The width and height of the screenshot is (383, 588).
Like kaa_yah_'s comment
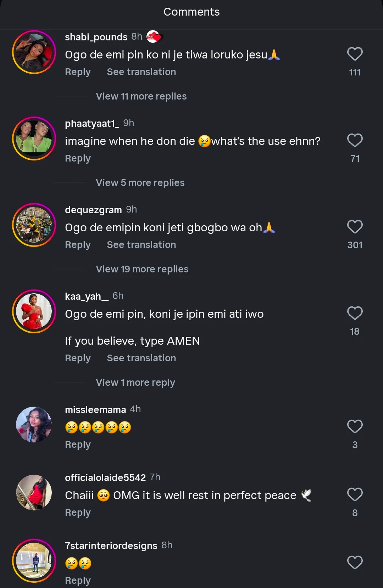point(355,313)
